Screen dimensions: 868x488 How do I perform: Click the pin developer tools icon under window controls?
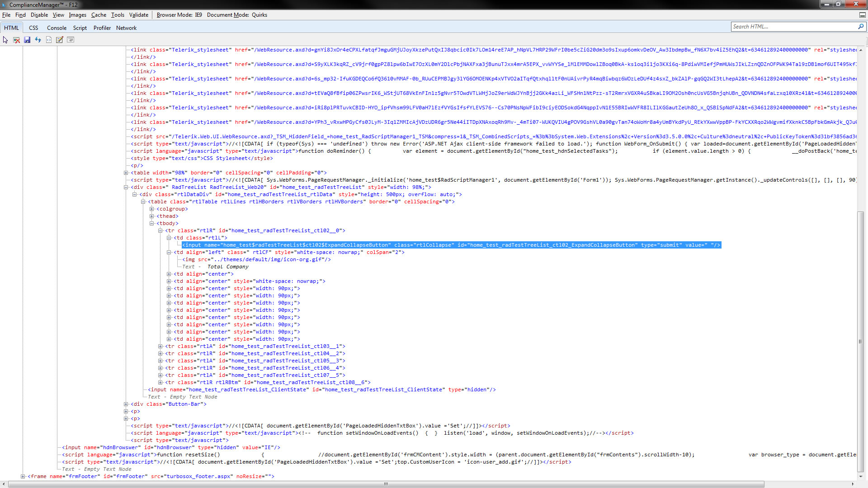pyautogui.click(x=862, y=15)
